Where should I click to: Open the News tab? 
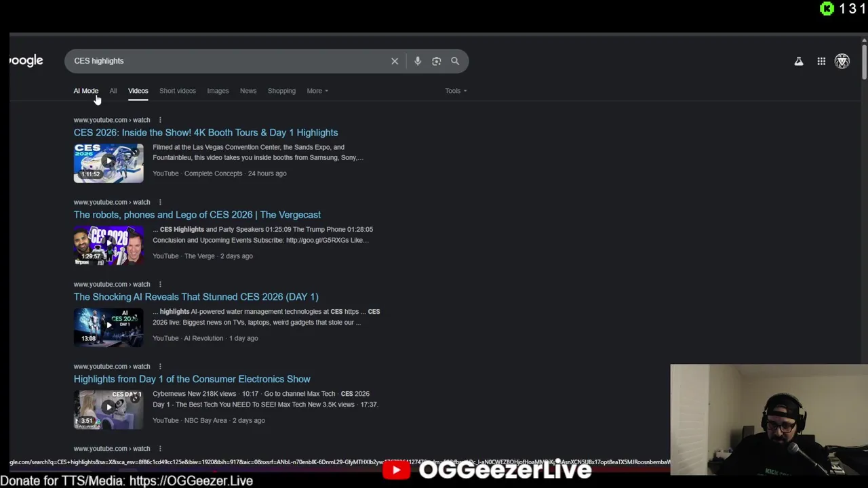[x=248, y=91]
